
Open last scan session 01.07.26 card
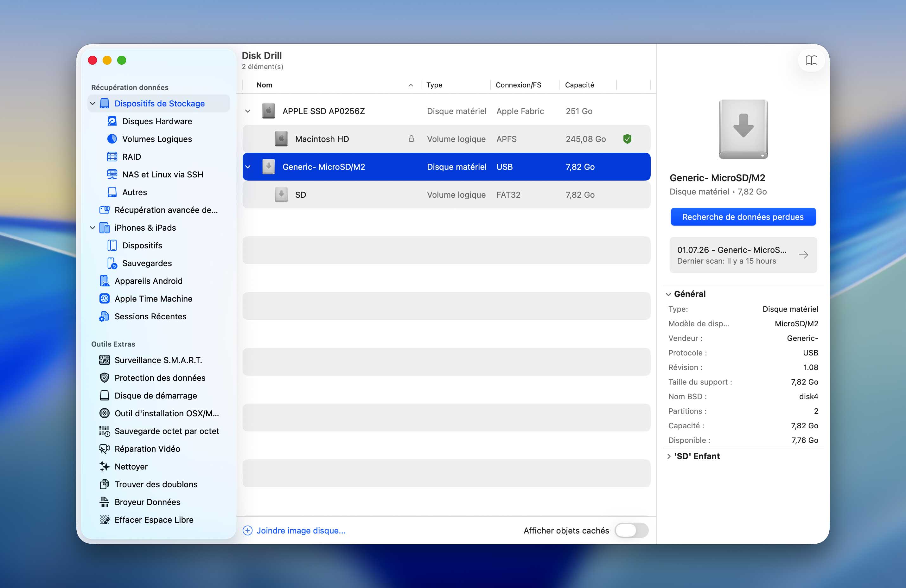pos(743,255)
